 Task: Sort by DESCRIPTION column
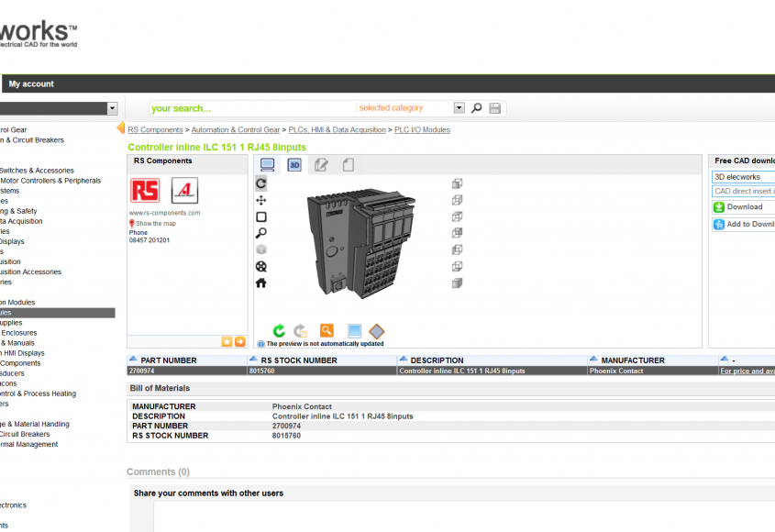437,360
